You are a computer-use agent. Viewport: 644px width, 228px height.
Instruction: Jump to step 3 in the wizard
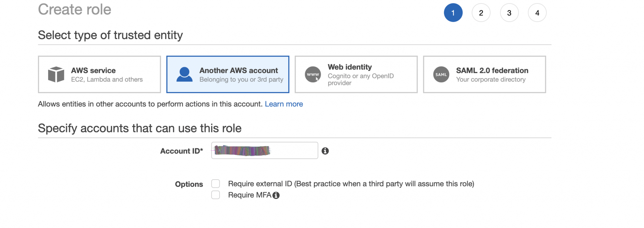point(509,13)
